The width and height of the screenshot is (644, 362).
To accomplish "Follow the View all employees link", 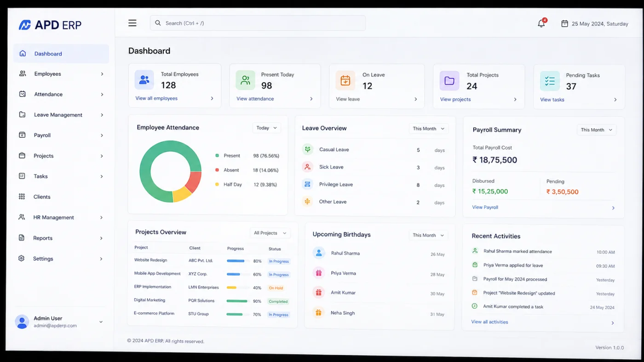I will (x=156, y=98).
